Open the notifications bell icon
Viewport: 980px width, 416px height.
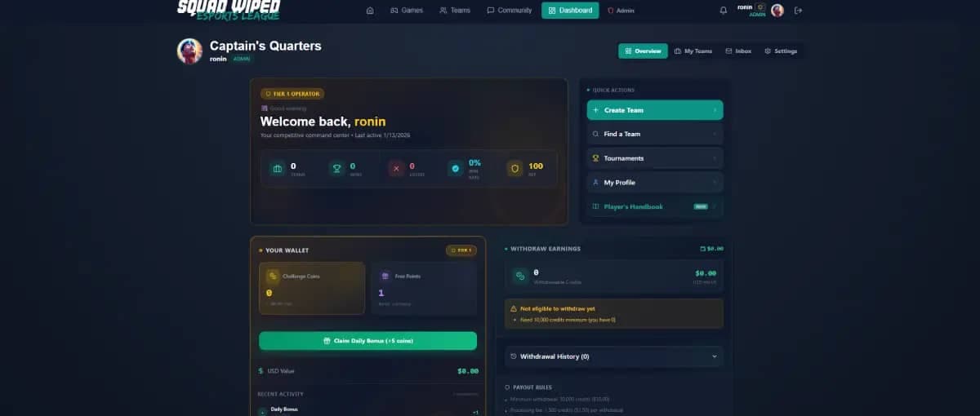723,11
